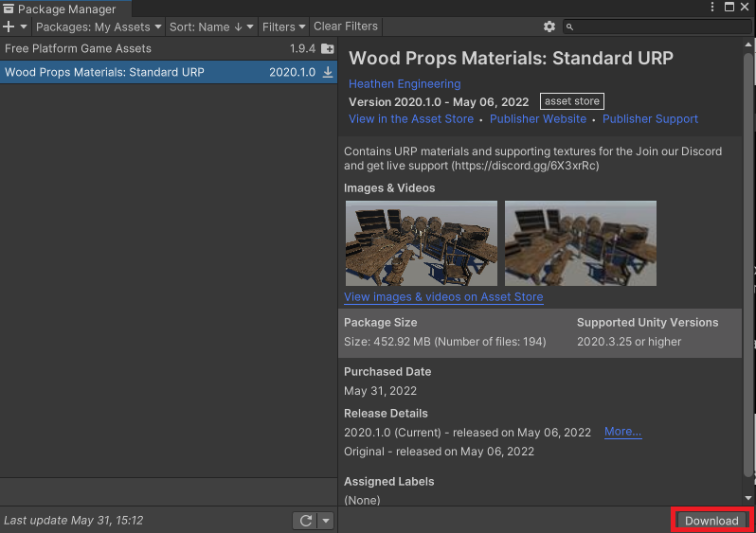Viewport: 756px width, 533px height.
Task: Click the version 1.9.4 value in the list
Action: coord(302,48)
